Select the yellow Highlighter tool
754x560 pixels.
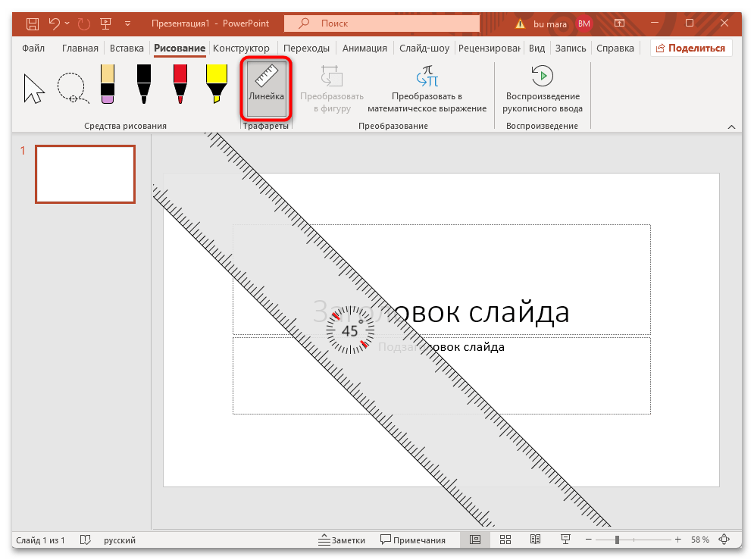(x=216, y=83)
